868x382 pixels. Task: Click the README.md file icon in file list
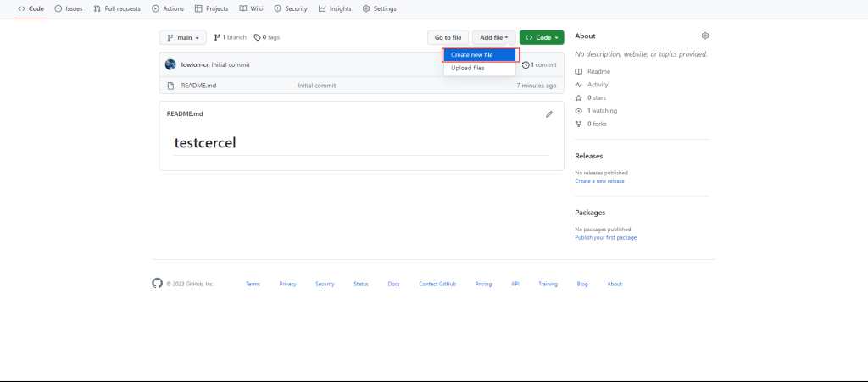pos(171,86)
